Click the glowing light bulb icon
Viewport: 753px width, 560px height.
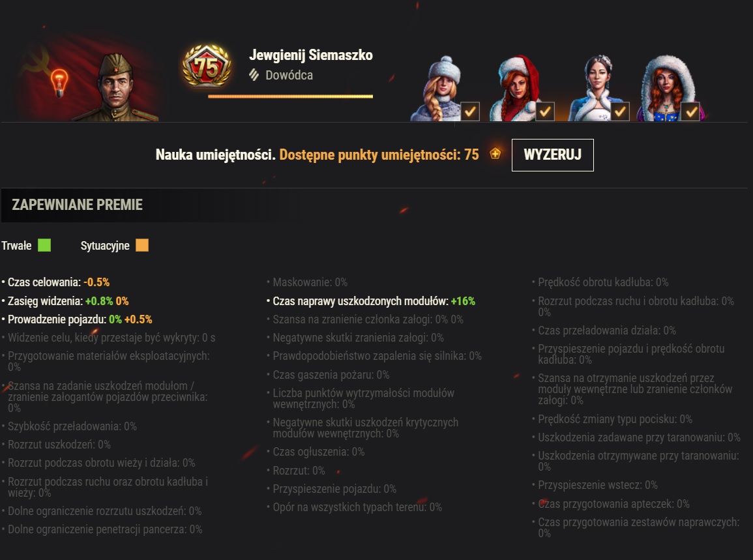59,83
